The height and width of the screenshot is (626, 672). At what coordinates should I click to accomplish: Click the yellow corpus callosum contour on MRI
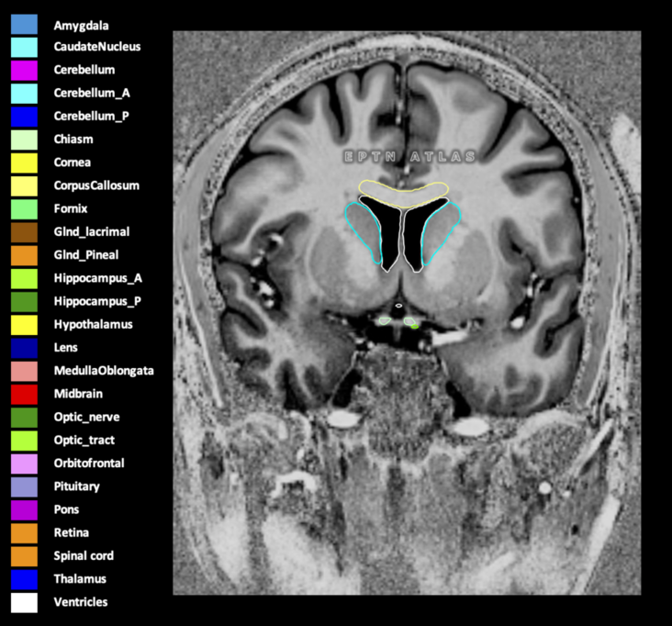pos(404,192)
